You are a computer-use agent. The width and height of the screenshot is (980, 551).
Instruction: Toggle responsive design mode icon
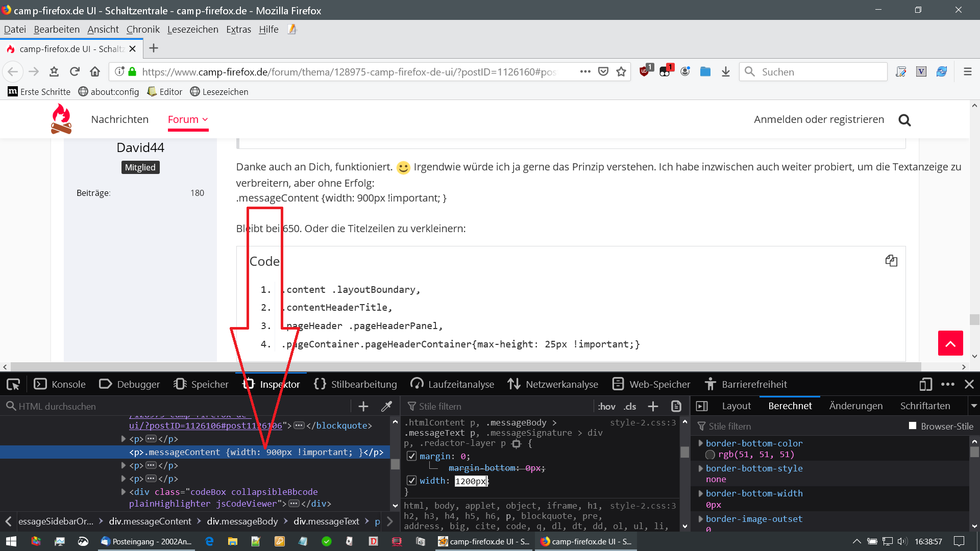[925, 384]
